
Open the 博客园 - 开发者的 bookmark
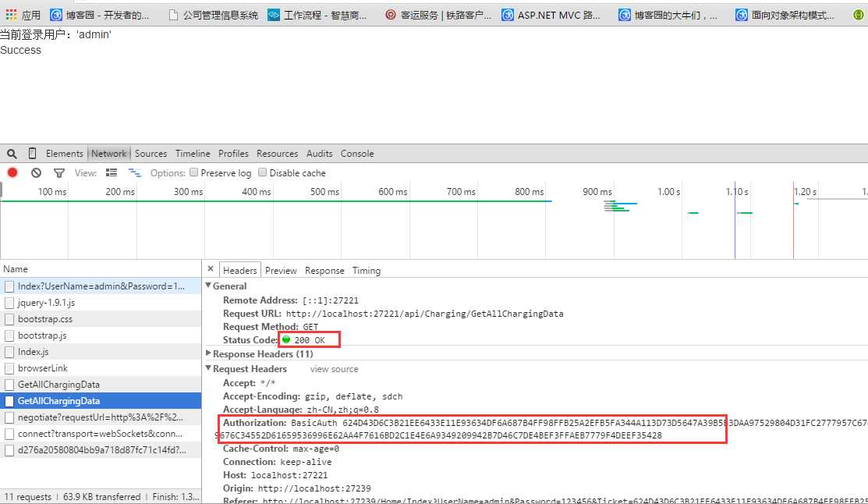pyautogui.click(x=100, y=15)
